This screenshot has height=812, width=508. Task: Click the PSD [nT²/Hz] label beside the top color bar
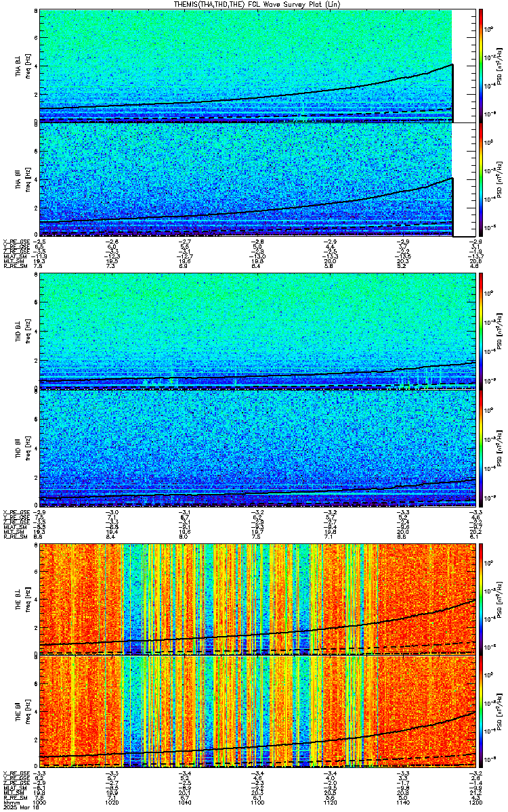pos(500,66)
